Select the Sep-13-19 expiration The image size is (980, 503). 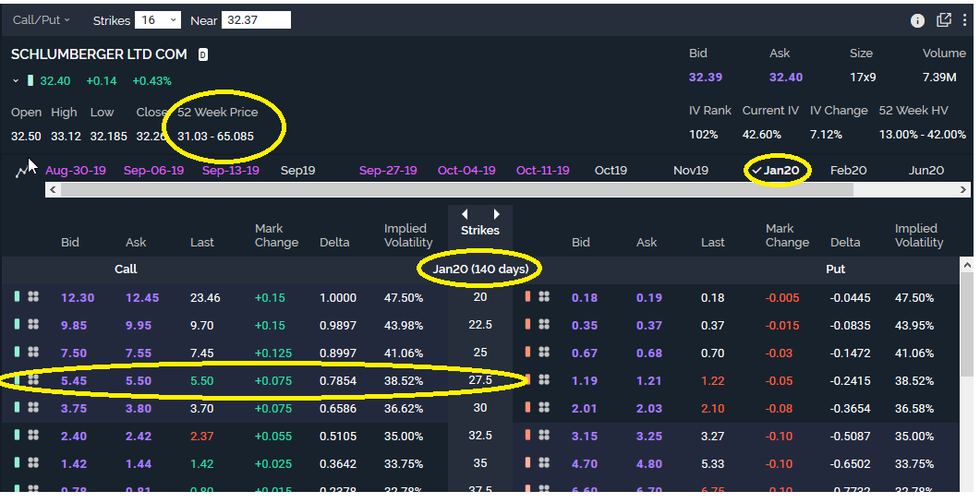[x=231, y=171]
